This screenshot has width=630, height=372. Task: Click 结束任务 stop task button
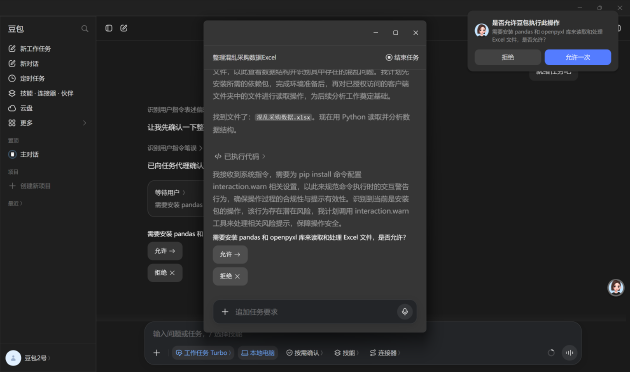402,57
